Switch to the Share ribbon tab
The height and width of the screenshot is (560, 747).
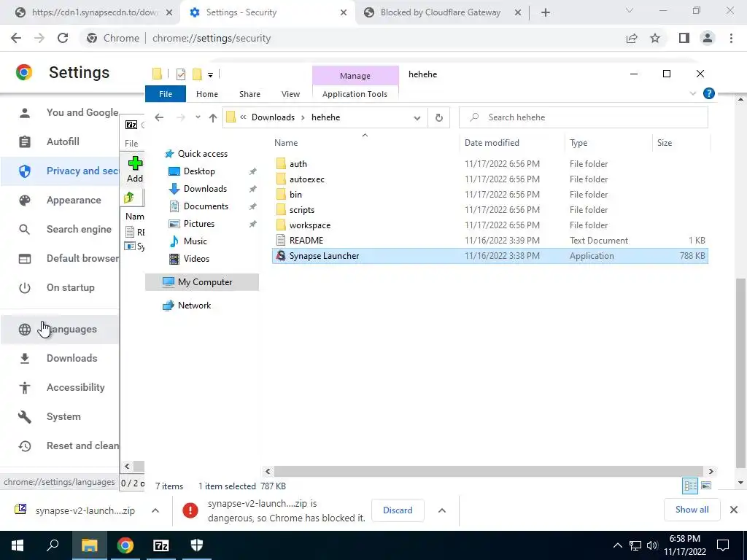(249, 94)
